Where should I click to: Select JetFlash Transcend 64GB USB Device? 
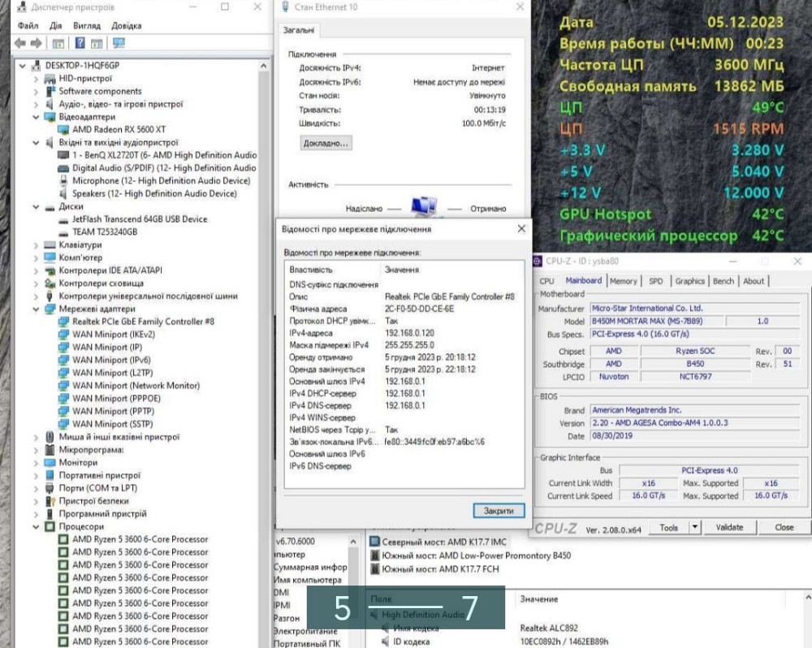tap(139, 218)
